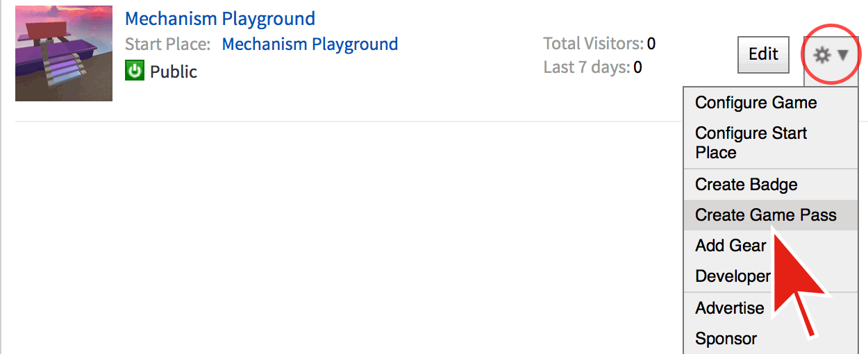This screenshot has height=354, width=868.
Task: Pick the Add Gear menu item
Action: click(x=731, y=246)
